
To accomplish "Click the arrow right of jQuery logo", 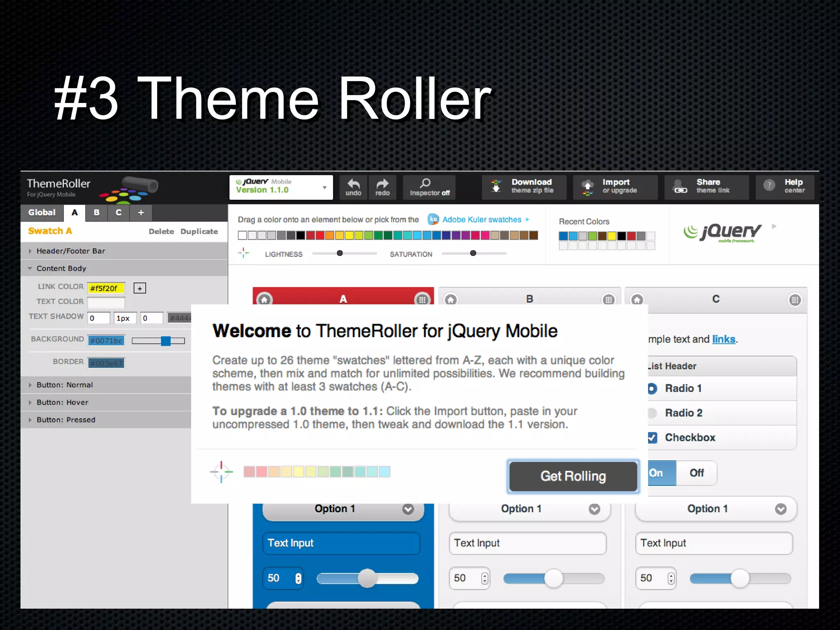I will [774, 226].
